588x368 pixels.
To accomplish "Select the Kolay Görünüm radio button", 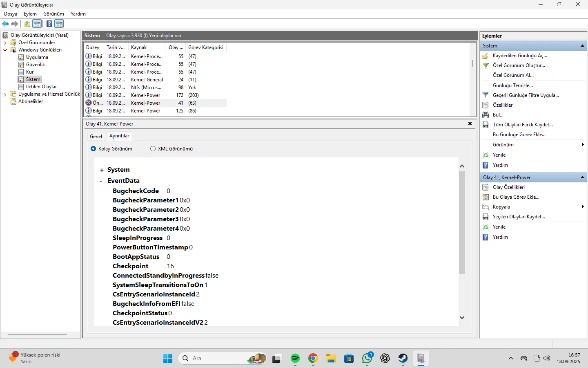I will (x=94, y=149).
